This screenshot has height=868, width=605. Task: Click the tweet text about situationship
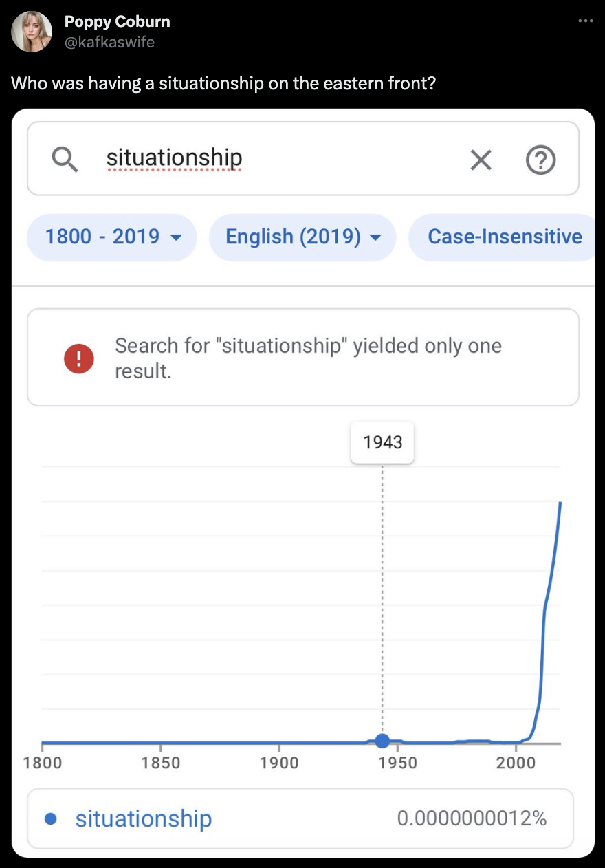223,84
